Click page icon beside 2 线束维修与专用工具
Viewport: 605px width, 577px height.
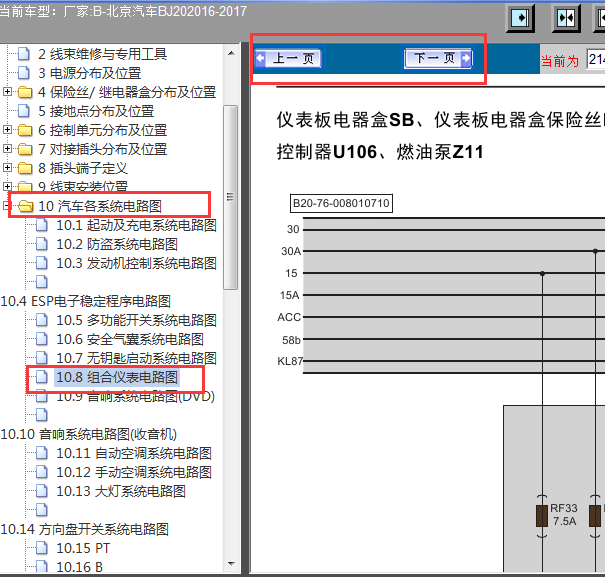24,54
